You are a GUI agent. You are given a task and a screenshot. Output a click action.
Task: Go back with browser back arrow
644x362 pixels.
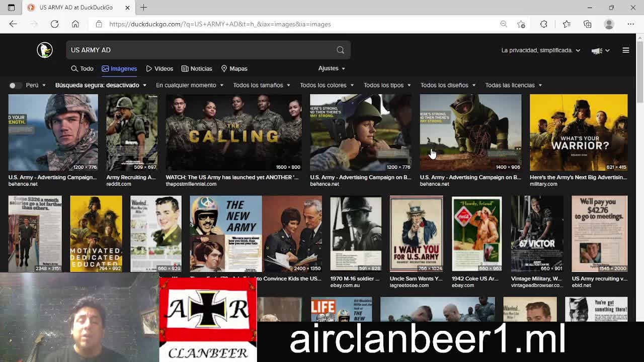(x=13, y=24)
